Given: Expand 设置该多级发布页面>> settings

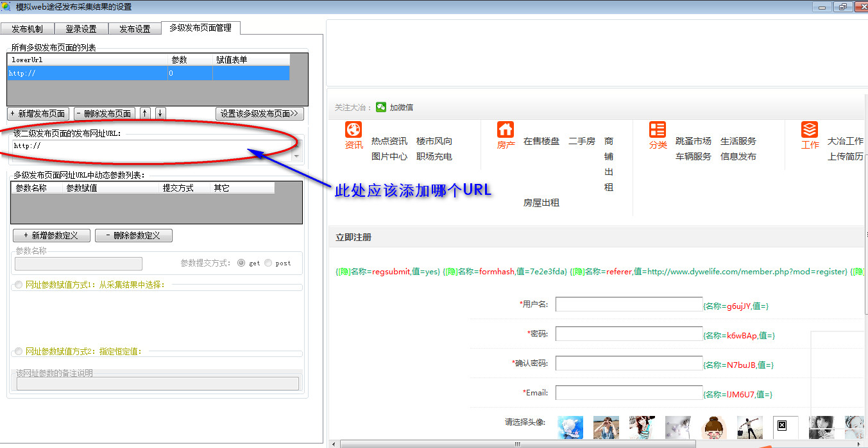Looking at the screenshot, I should point(259,113).
